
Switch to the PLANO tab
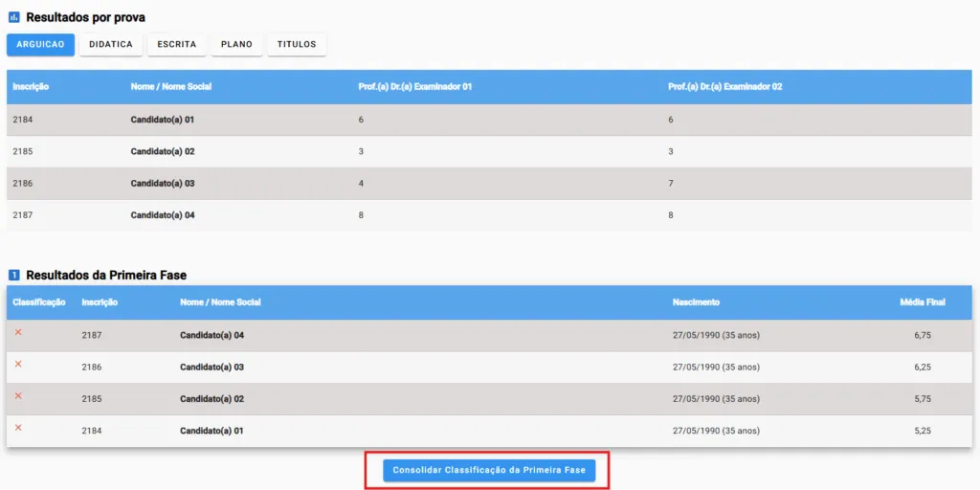236,45
